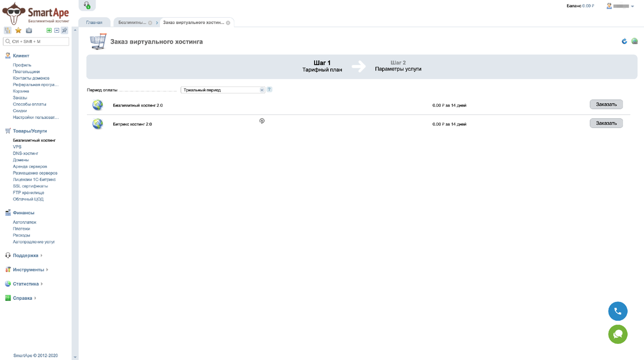Click the globe icon next to refresh

tap(634, 41)
